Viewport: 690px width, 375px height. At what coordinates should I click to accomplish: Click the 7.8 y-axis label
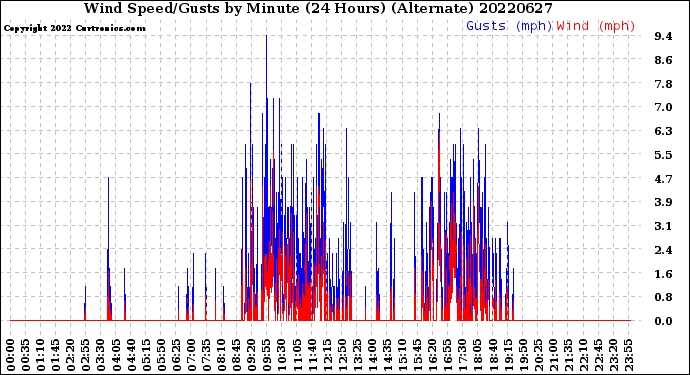tap(663, 84)
